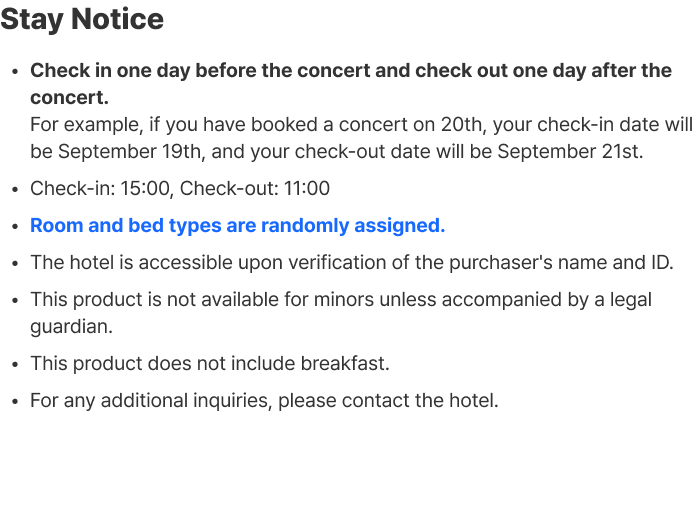This screenshot has height=513, width=700.
Task: Click the word guardian in minors notice
Action: [71, 326]
